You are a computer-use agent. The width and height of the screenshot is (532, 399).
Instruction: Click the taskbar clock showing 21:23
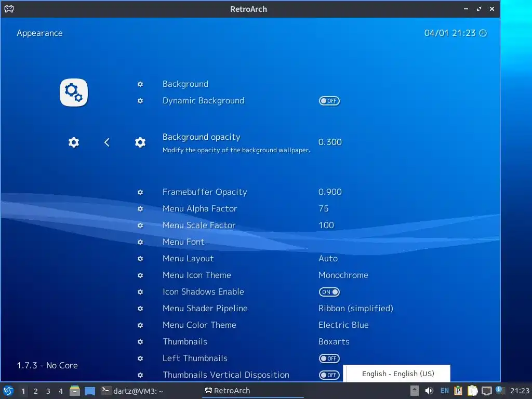coord(520,391)
